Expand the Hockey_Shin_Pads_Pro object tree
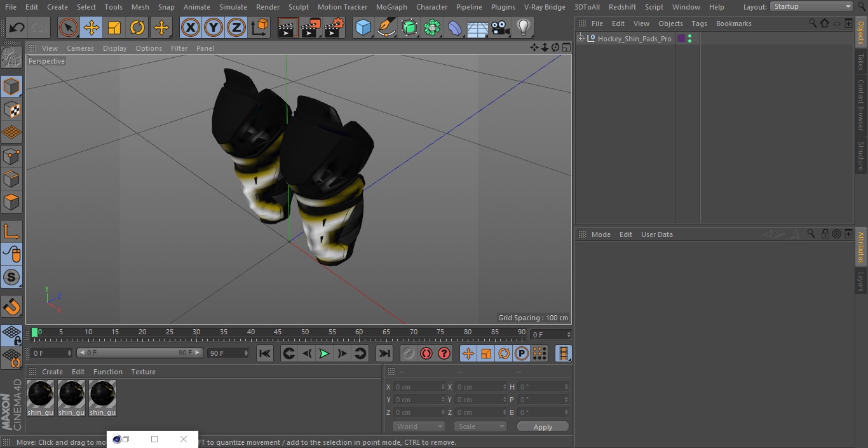Viewport: 868px width, 448px height. 580,39
